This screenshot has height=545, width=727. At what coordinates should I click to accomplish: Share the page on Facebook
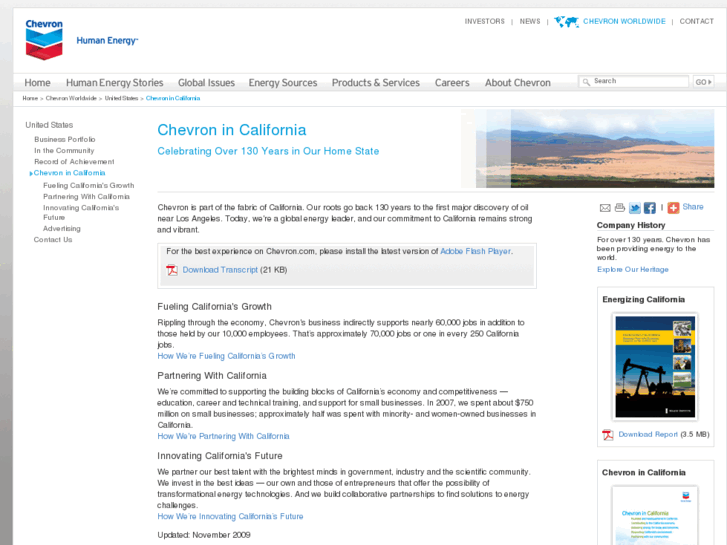tap(650, 208)
